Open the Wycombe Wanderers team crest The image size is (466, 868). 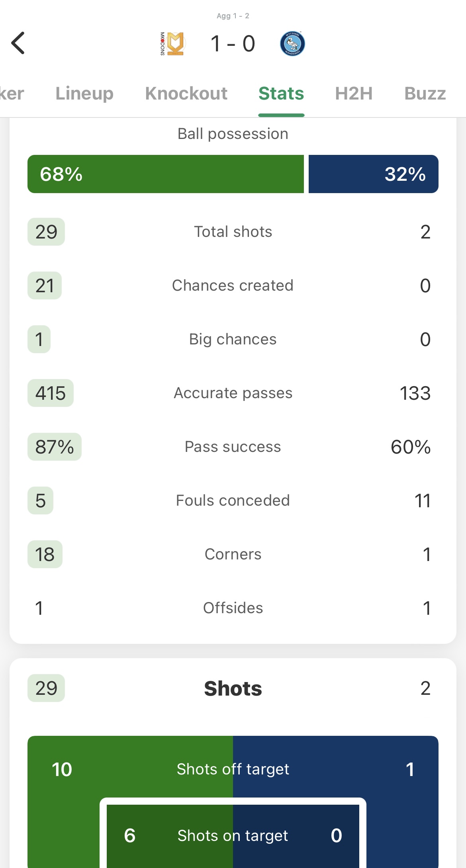(292, 43)
